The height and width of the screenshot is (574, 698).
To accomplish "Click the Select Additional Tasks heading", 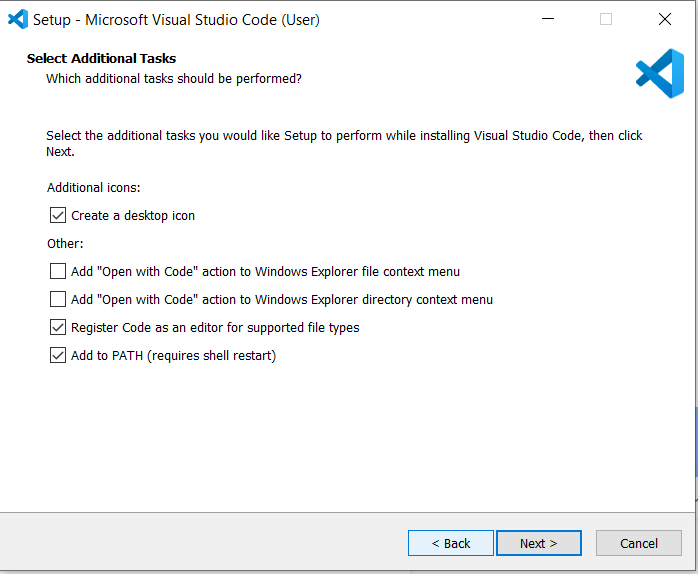I will [x=101, y=58].
